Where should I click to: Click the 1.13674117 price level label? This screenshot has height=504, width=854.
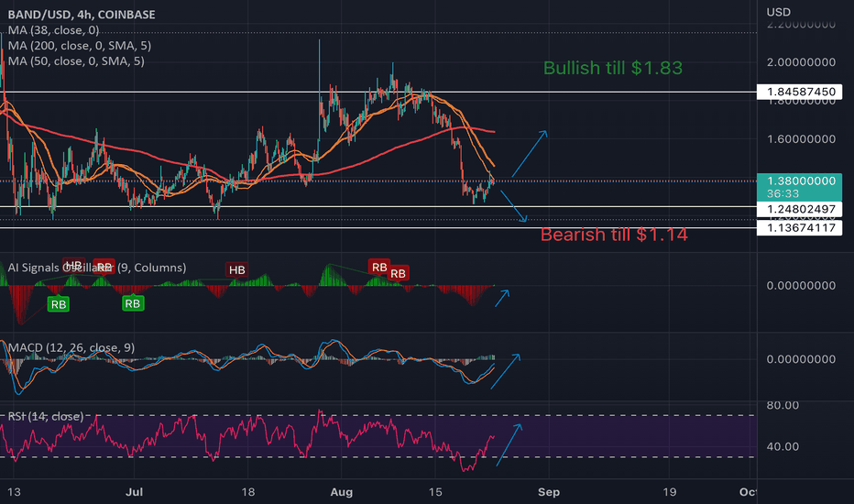click(x=800, y=228)
